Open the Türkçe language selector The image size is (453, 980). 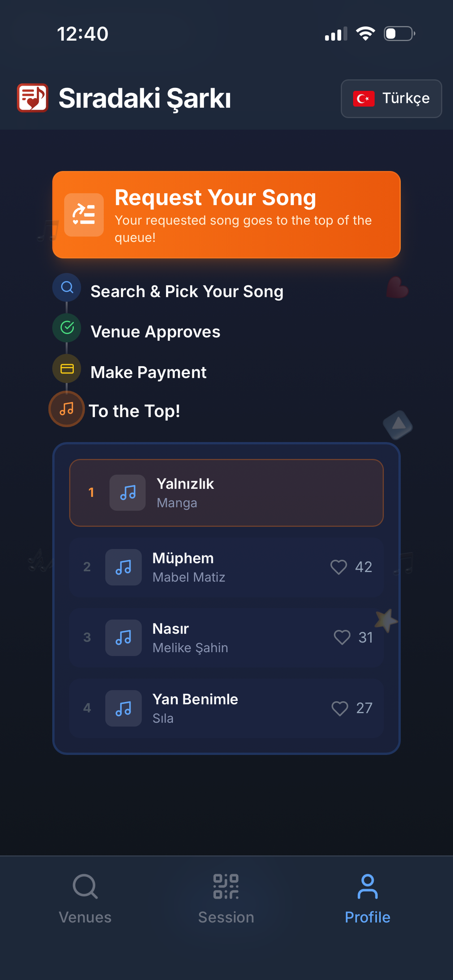coord(391,98)
